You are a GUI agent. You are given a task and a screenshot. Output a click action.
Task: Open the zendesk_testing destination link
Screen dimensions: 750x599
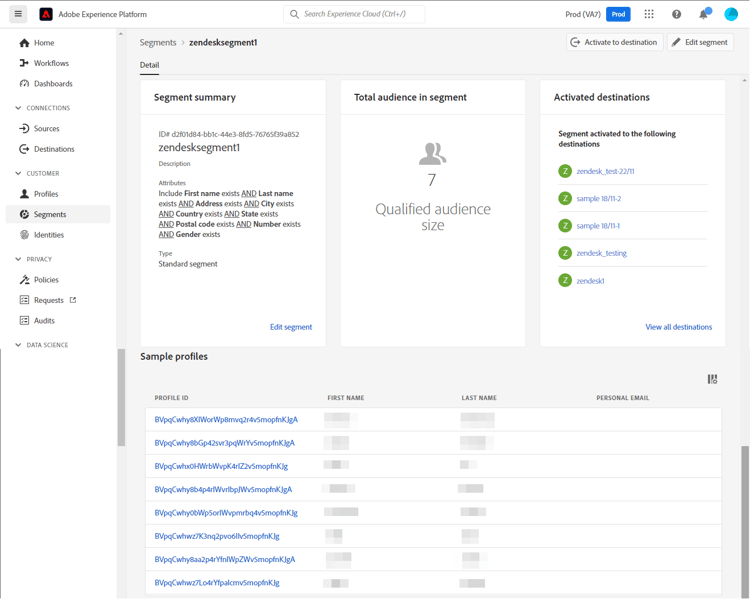coord(601,253)
